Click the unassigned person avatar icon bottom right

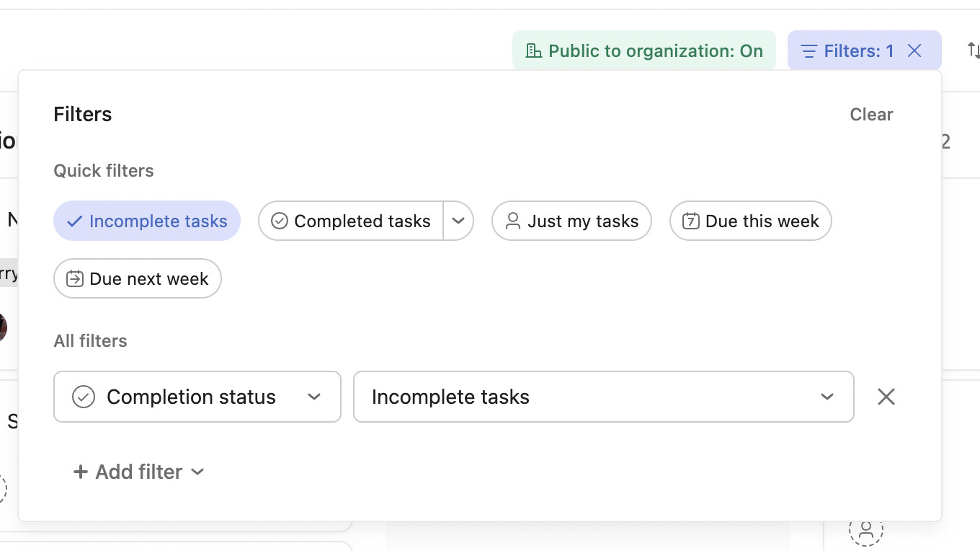[866, 530]
